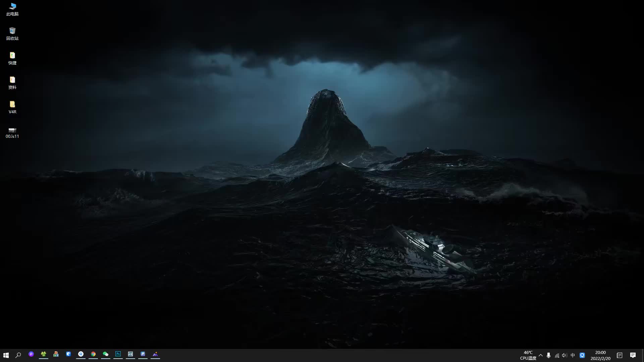
Task: Open the white circle Q app in taskbar
Action: 81,354
